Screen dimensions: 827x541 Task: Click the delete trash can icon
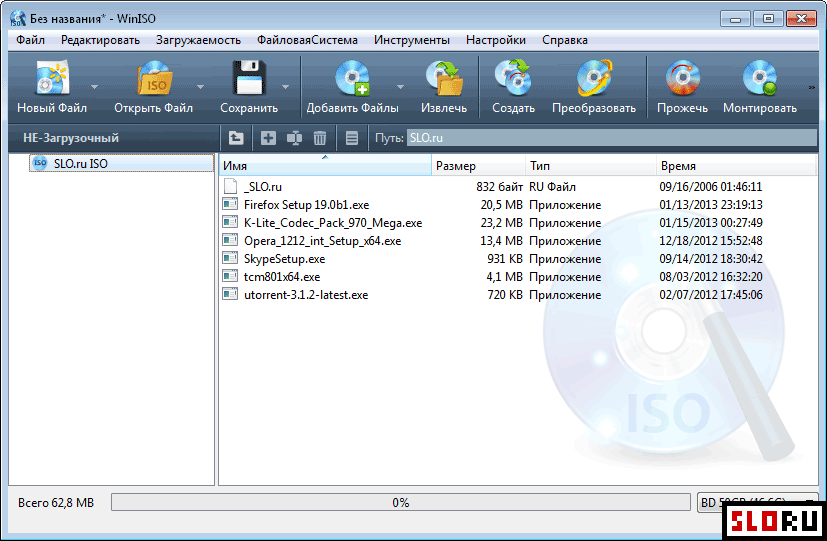(320, 138)
